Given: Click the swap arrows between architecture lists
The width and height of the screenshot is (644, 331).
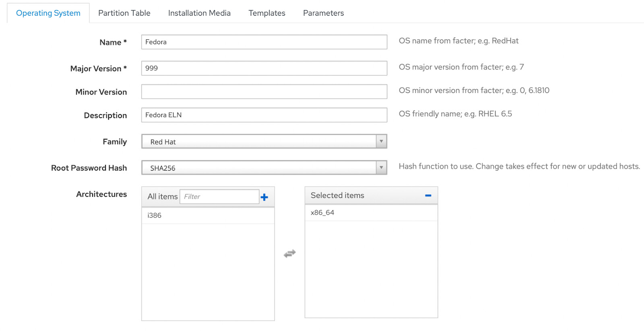Looking at the screenshot, I should click(x=290, y=253).
